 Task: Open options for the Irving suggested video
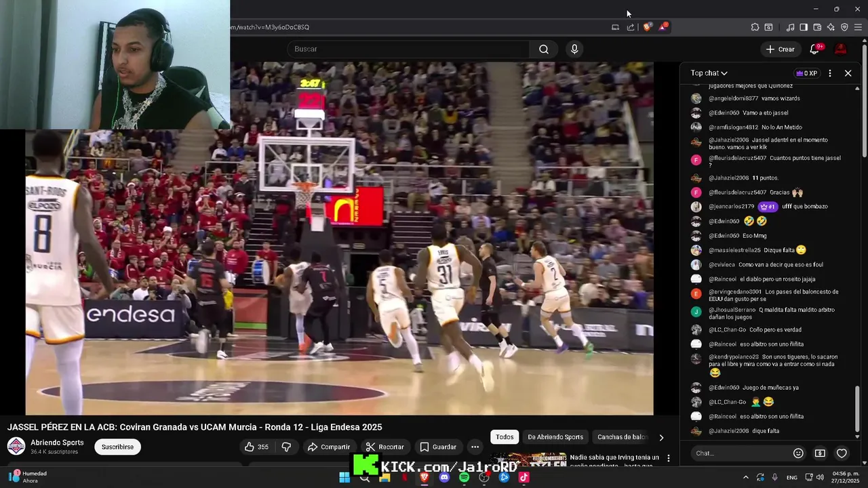tap(668, 458)
